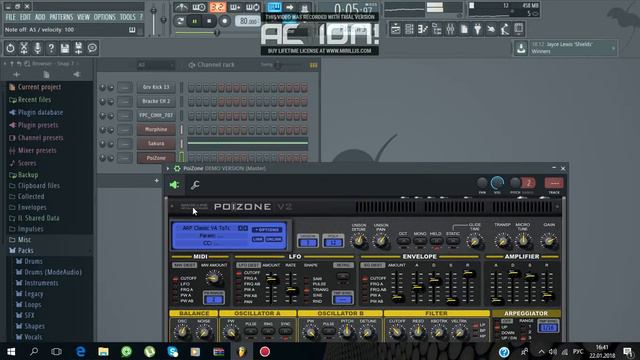Open help with question mark toolbar icon
The width and height of the screenshot is (640, 360).
point(51,48)
